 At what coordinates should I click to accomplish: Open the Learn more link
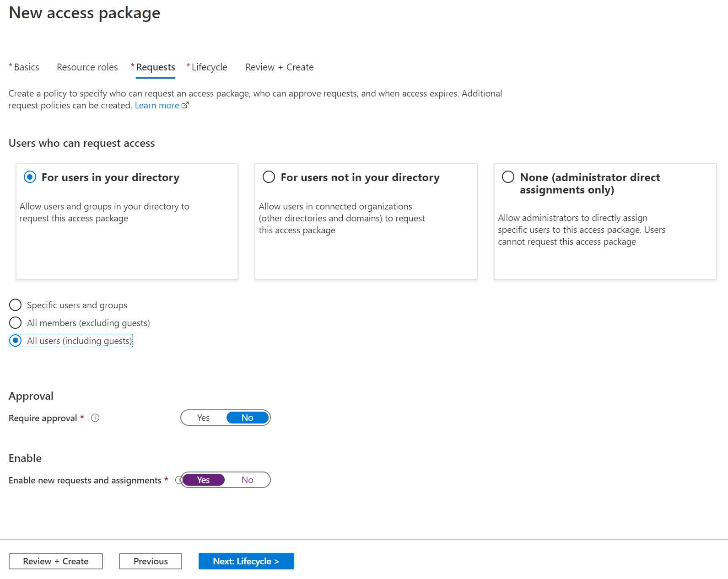pos(157,105)
